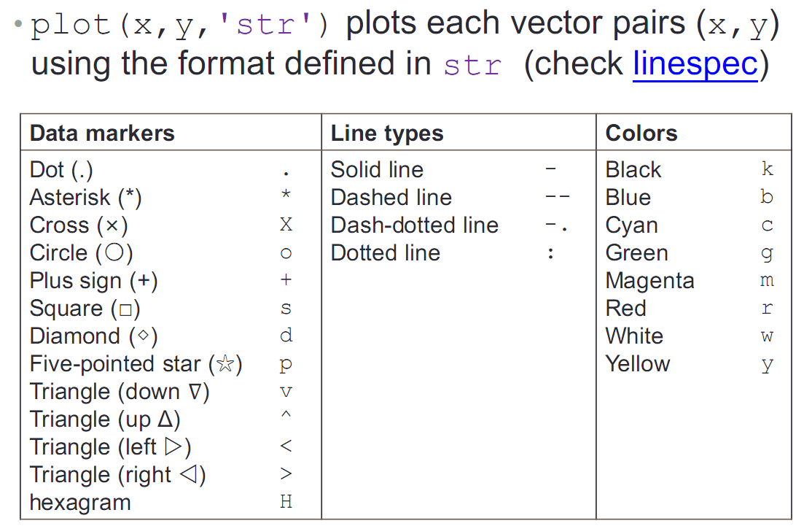Select the Circle marker symbol in parentheses
This screenshot has height=526, width=812.
point(114,253)
